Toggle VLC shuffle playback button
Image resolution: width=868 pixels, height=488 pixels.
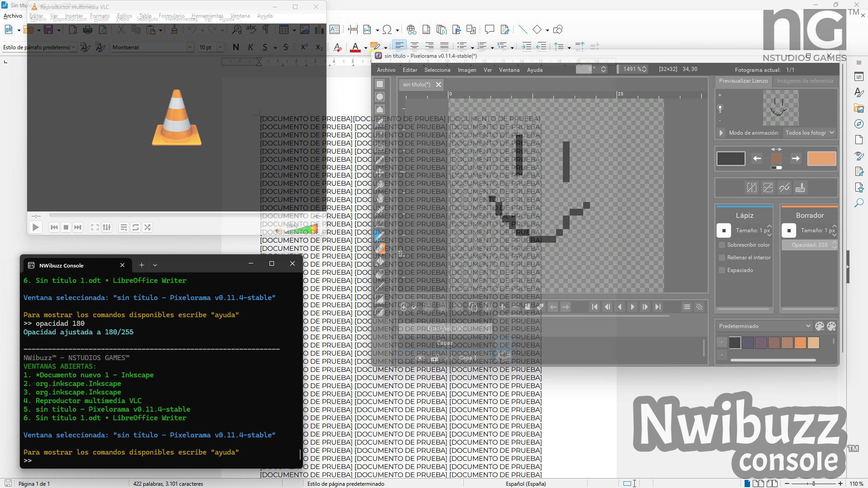coord(147,227)
